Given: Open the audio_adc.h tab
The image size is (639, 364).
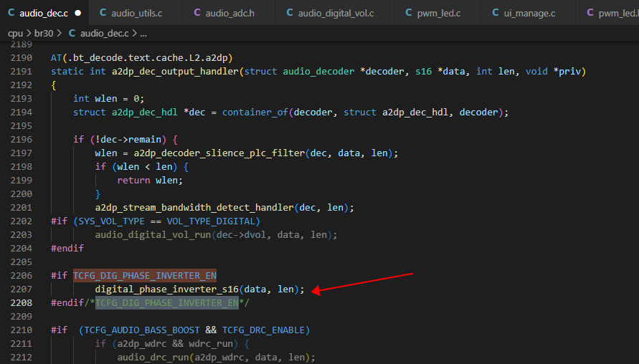Looking at the screenshot, I should click(229, 13).
